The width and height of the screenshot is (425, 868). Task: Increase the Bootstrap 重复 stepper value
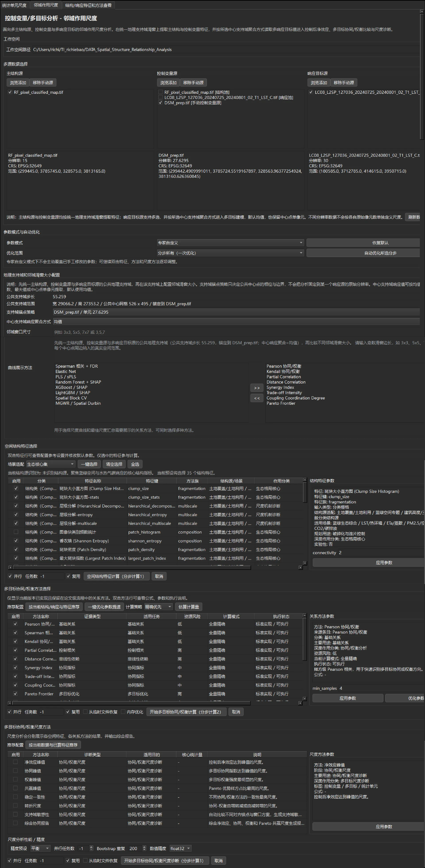[x=144, y=847]
